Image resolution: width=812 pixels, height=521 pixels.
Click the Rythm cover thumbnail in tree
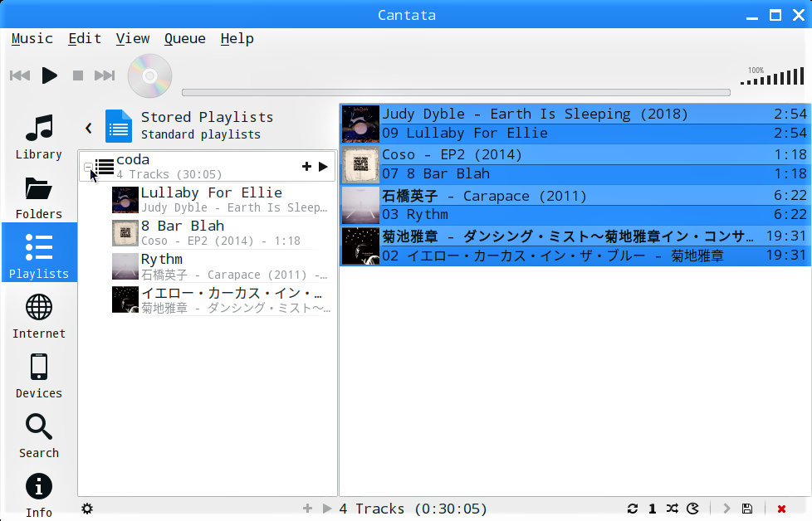click(125, 266)
